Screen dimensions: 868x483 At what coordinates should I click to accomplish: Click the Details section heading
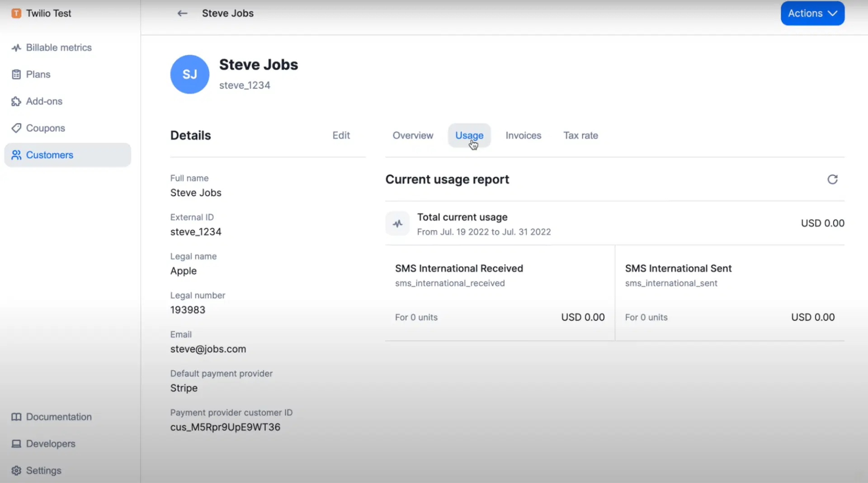click(191, 136)
